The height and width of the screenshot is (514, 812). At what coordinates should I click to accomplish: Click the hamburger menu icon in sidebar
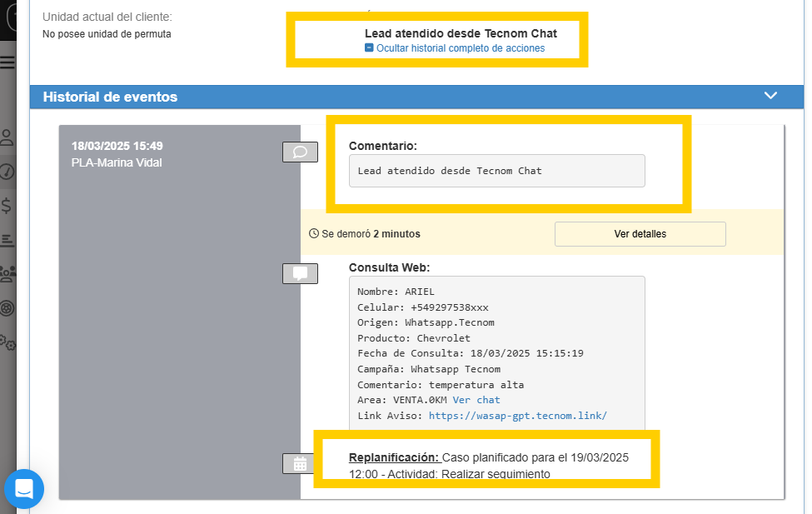[x=7, y=62]
